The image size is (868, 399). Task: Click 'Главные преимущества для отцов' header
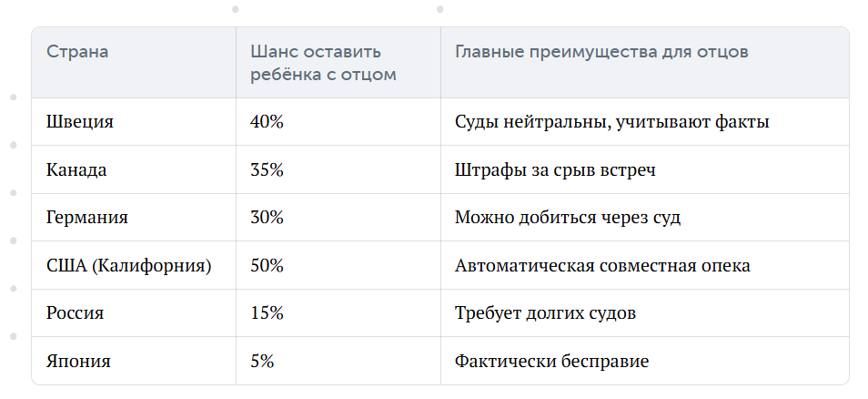tap(601, 52)
